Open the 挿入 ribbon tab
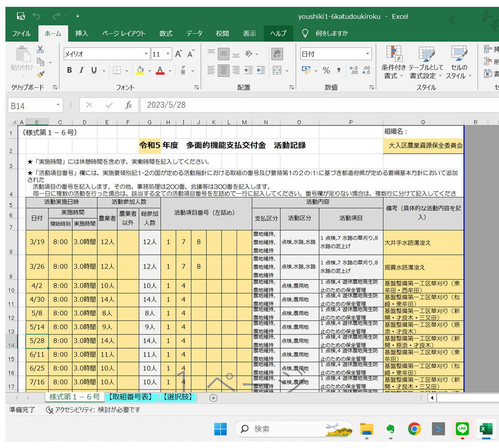The height and width of the screenshot is (448, 499). click(x=82, y=33)
